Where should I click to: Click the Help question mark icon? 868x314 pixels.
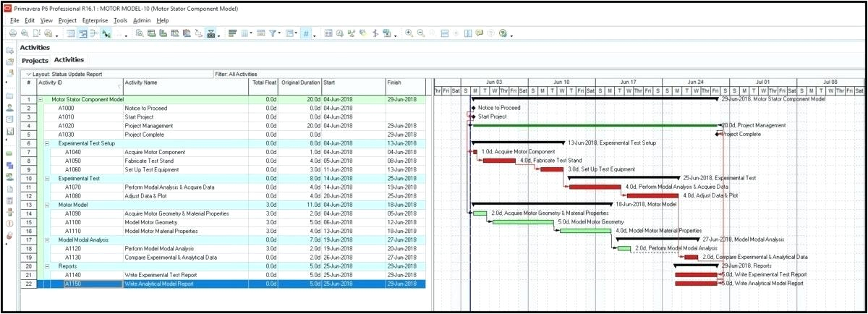503,33
